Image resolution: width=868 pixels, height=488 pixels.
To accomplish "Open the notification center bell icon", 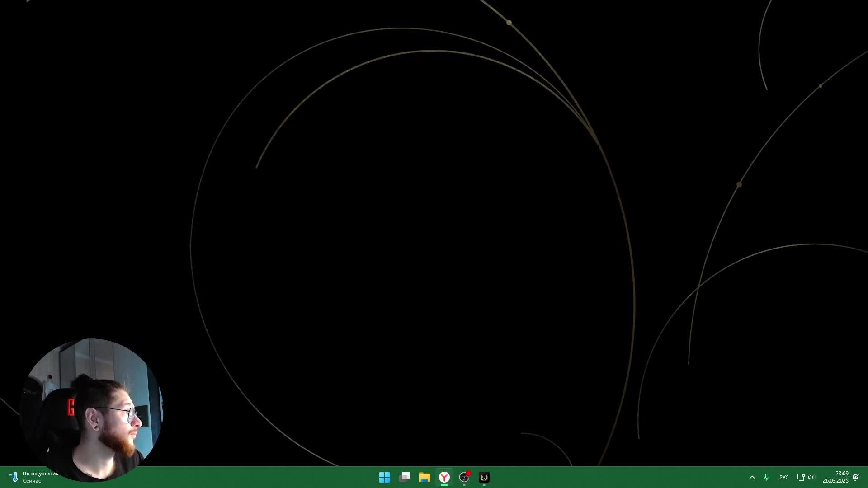I will tap(855, 477).
